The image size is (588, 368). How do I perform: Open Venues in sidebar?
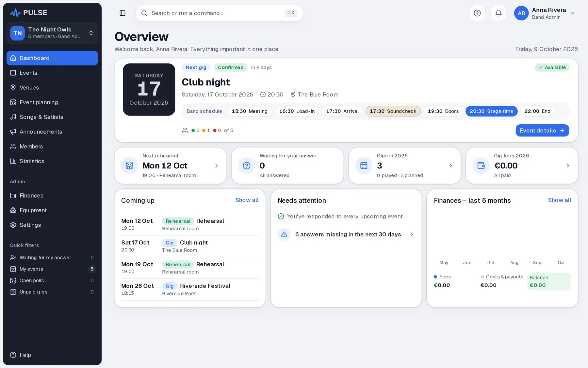(x=52, y=87)
